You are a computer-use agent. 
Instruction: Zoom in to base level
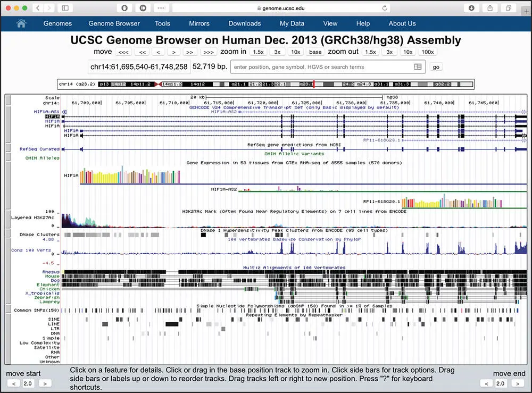click(x=315, y=52)
